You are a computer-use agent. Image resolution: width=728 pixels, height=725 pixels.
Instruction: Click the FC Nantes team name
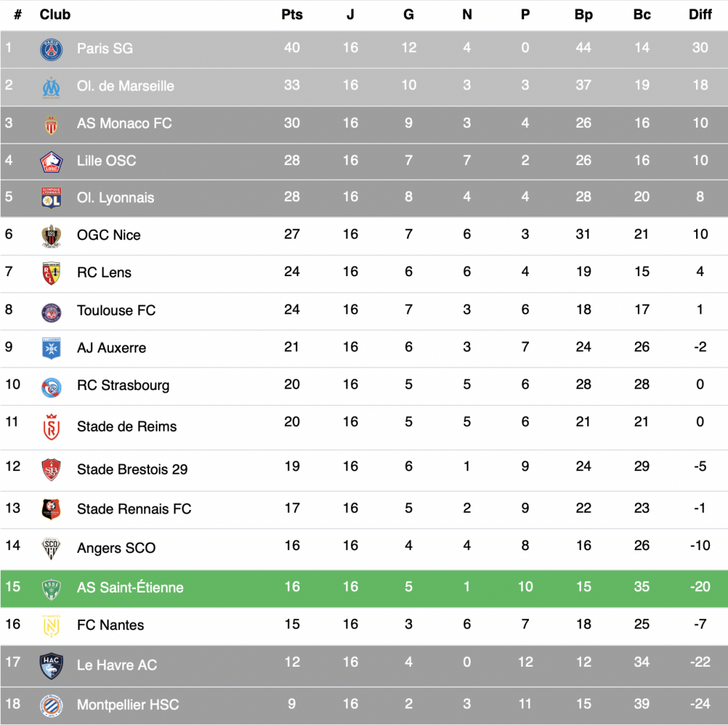tap(110, 624)
